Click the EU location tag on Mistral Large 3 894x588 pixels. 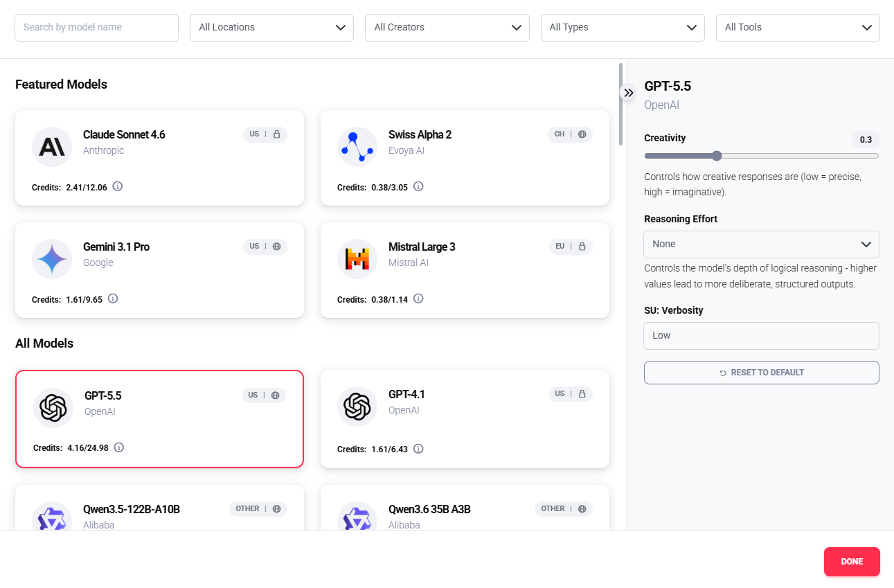coord(560,247)
